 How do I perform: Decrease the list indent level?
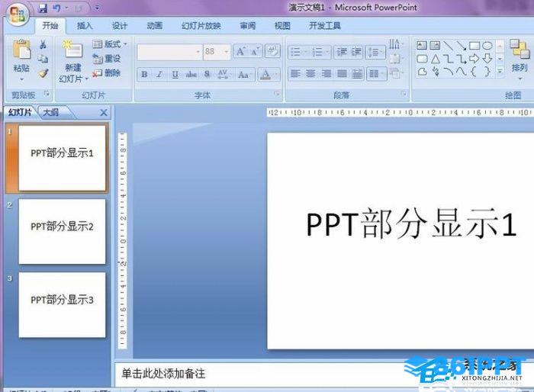point(341,52)
